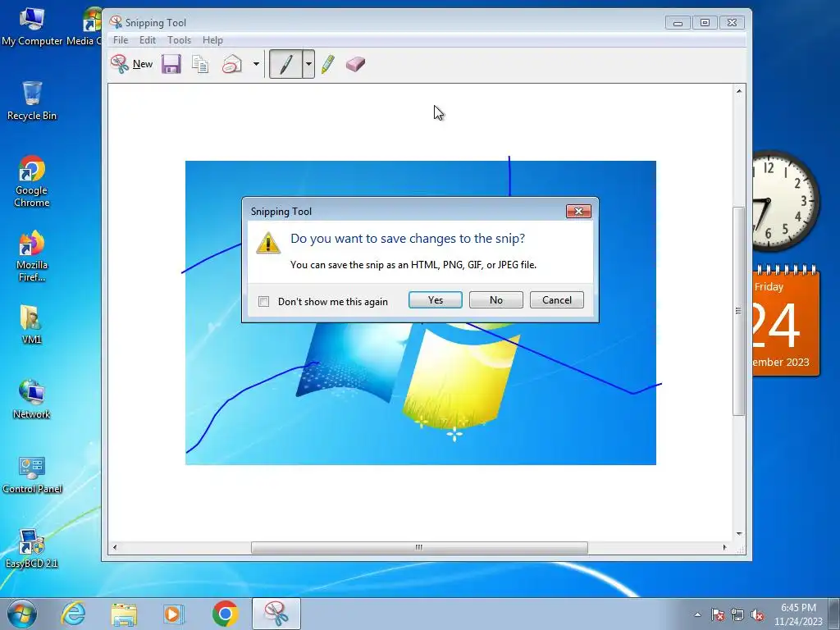
Task: Click the Copy icon in the toolbar
Action: click(x=200, y=64)
